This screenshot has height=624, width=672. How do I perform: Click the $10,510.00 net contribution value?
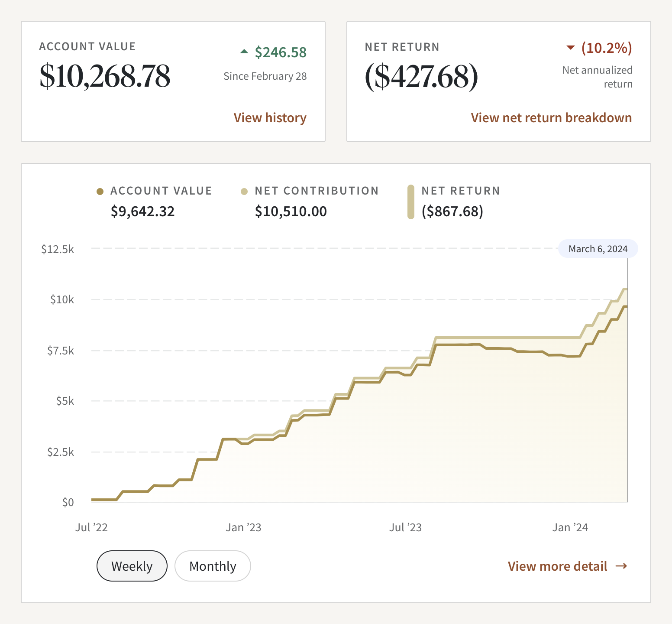pos(291,211)
